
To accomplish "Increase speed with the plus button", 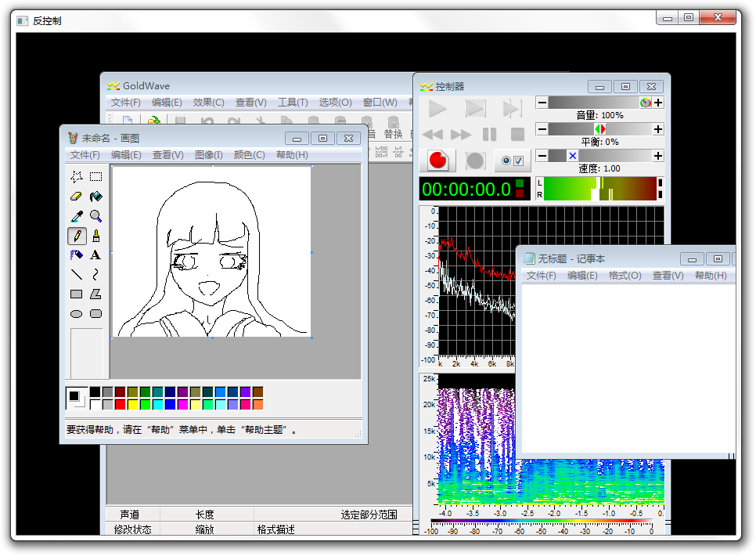I will [x=658, y=155].
